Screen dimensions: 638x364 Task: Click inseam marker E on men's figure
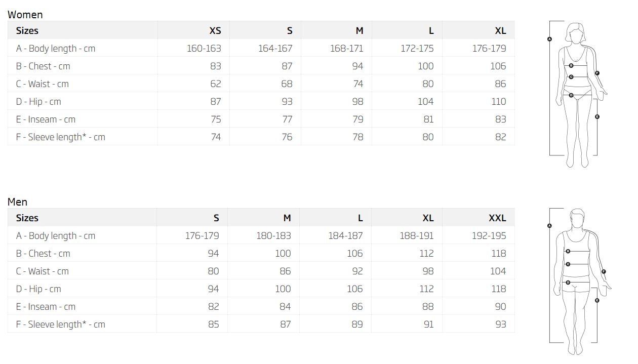(597, 301)
